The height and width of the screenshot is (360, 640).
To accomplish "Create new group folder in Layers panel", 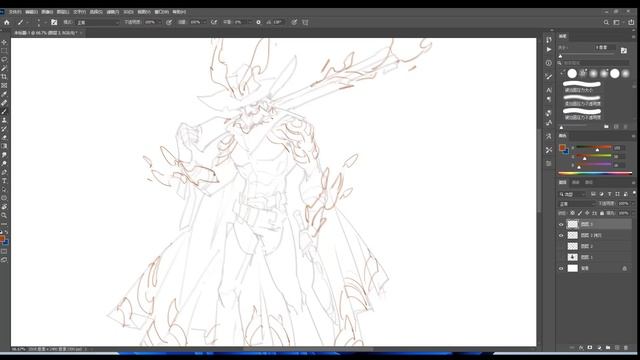I will click(608, 348).
